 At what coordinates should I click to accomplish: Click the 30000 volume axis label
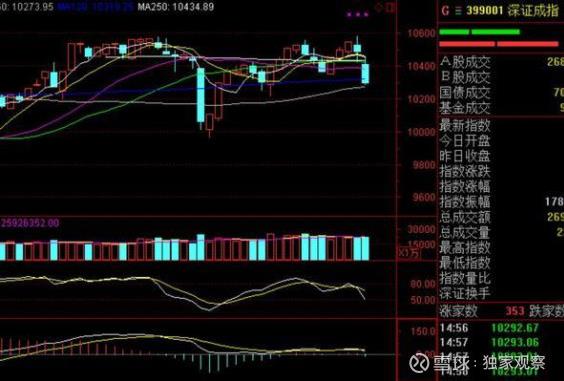pyautogui.click(x=422, y=229)
